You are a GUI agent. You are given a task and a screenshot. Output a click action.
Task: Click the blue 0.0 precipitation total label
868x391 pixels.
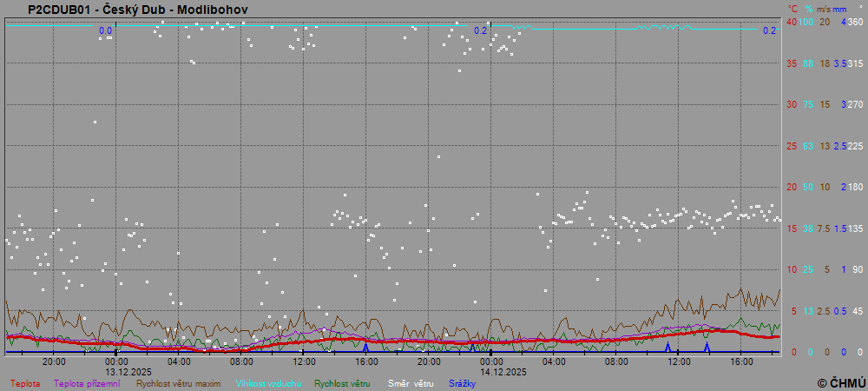click(106, 31)
